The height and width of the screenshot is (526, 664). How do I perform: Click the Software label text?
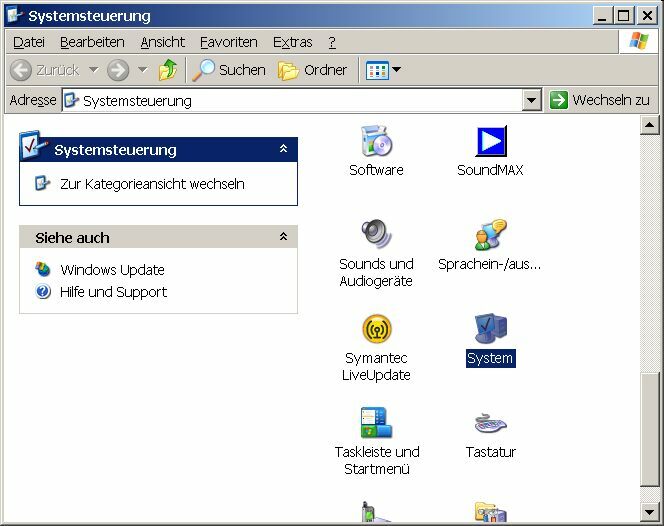coord(376,170)
